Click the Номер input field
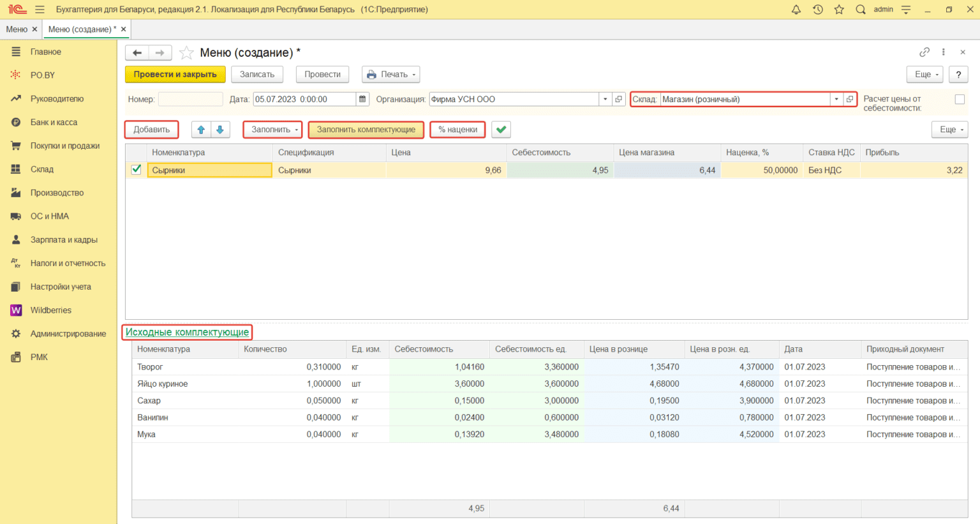 click(x=190, y=99)
